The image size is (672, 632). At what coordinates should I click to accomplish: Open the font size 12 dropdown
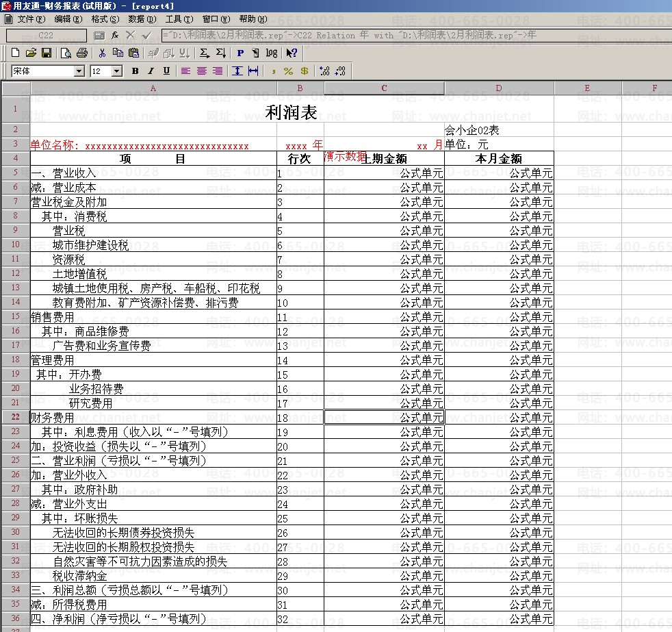click(117, 71)
